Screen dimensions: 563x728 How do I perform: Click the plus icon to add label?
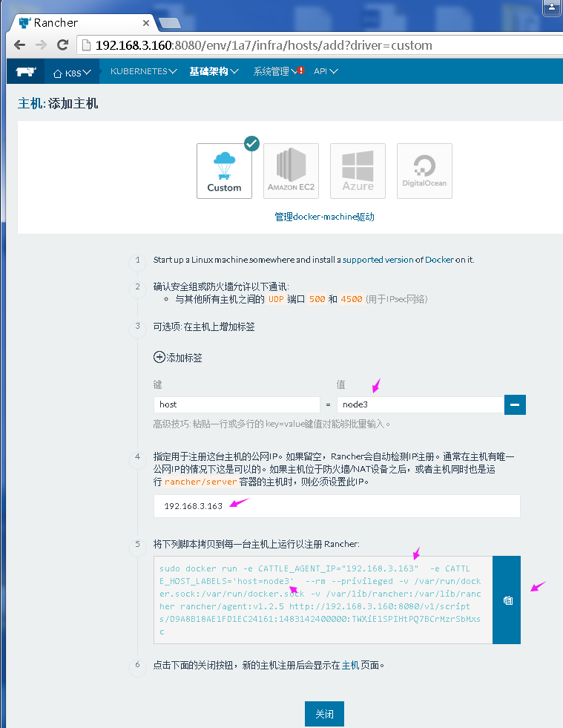159,357
